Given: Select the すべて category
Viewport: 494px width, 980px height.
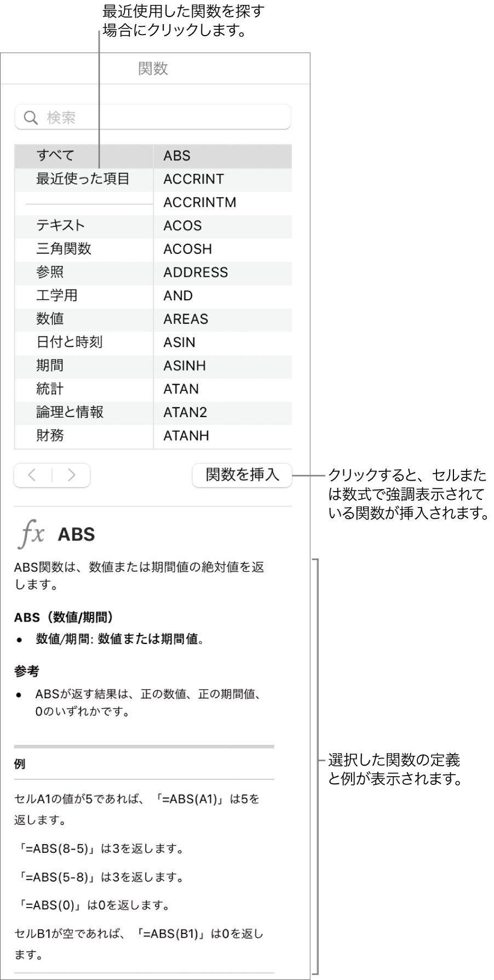Looking at the screenshot, I should pos(84,156).
